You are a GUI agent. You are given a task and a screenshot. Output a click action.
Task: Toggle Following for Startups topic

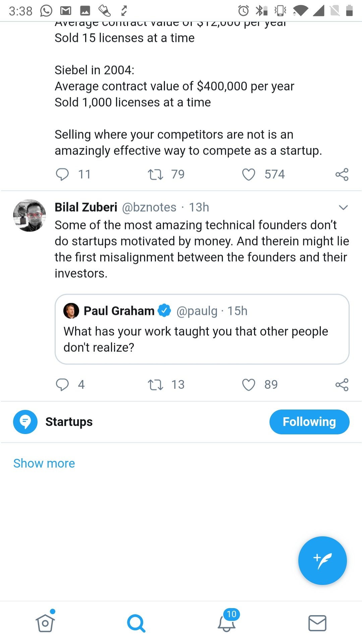(x=309, y=422)
